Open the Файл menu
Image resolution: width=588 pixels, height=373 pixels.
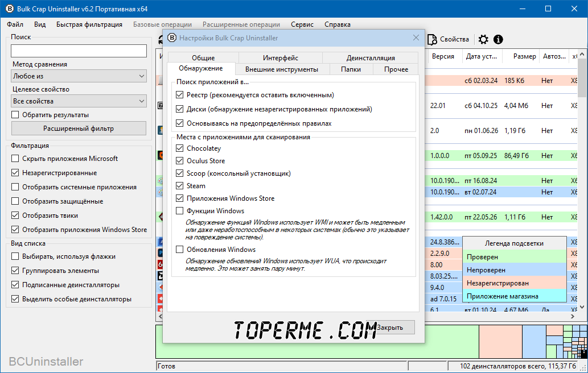coord(15,24)
